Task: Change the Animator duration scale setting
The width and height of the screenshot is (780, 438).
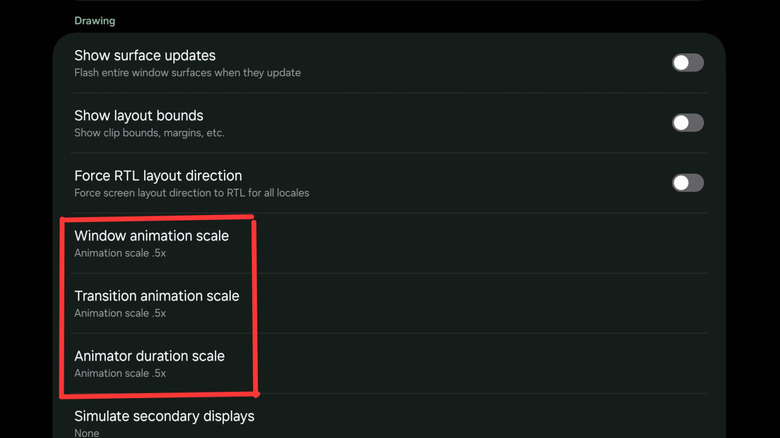Action: coord(149,356)
